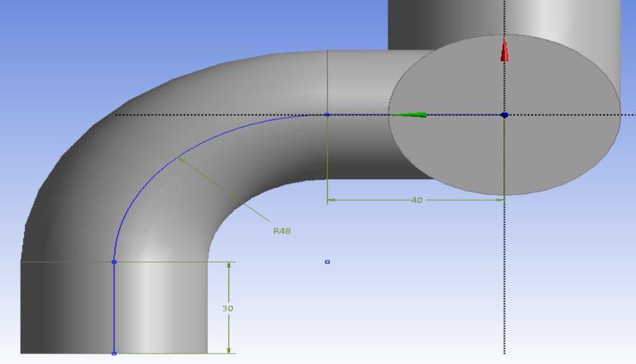Select the 40 horizontal dimension value
Viewport: 636px width, 364px height.
(x=417, y=200)
